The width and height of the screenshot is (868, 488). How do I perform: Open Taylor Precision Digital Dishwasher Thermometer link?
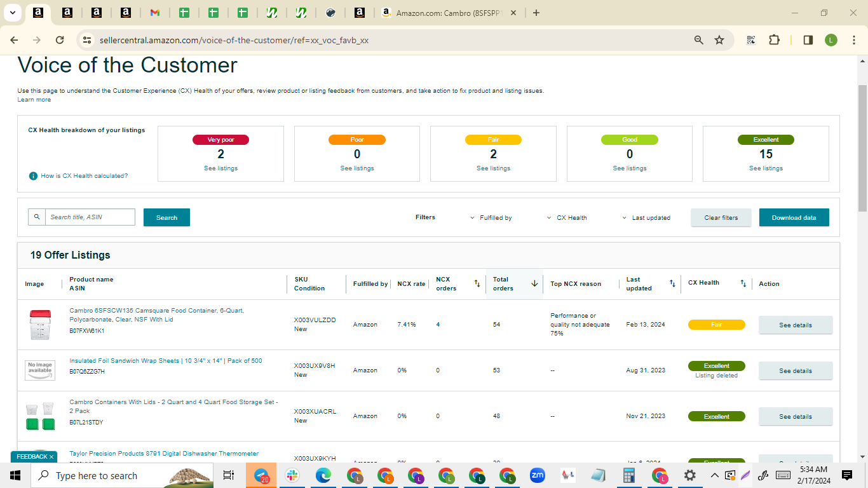click(x=164, y=454)
